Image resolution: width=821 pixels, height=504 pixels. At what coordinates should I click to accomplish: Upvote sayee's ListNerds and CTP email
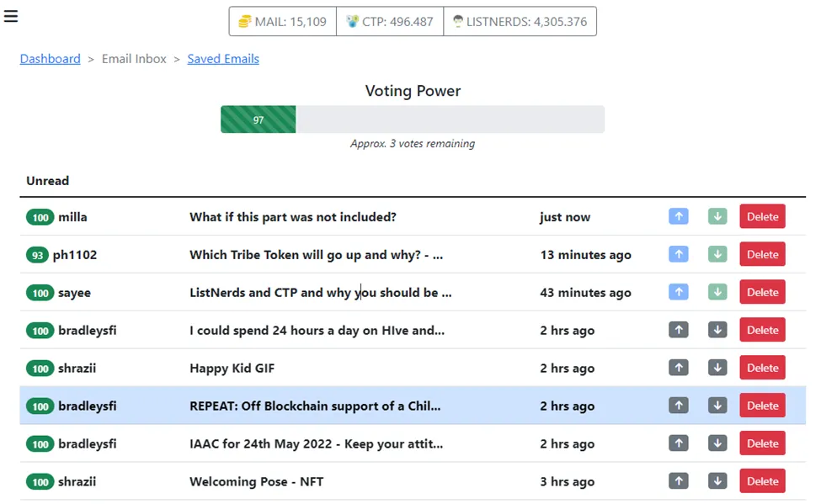tap(679, 292)
